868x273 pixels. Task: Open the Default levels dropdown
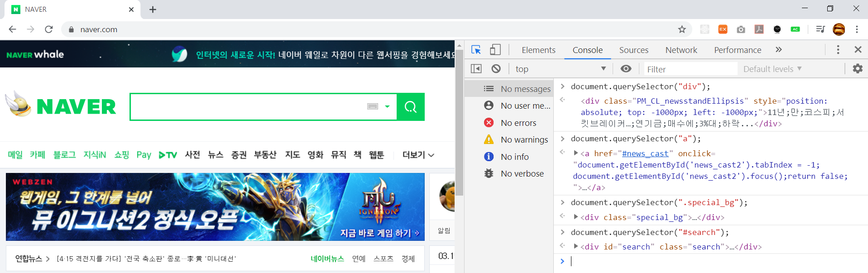pos(772,69)
